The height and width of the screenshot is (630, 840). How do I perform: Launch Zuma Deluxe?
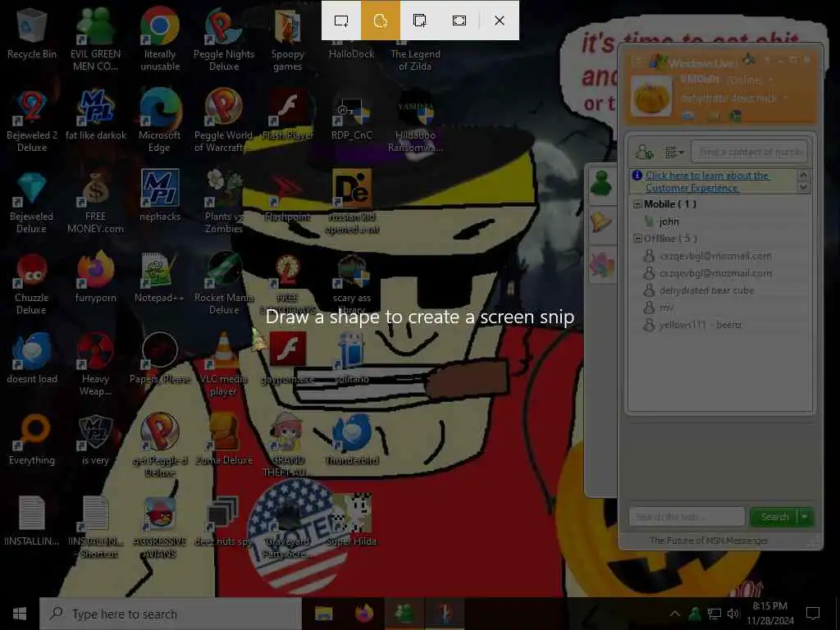(x=224, y=440)
